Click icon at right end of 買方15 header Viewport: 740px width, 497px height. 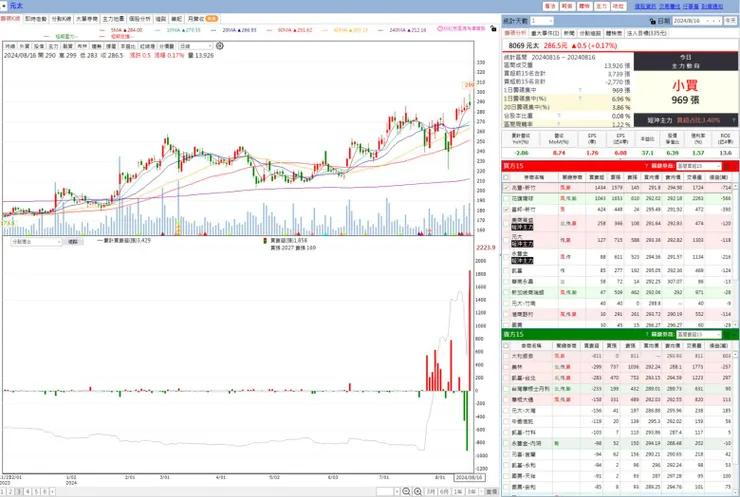(x=727, y=166)
